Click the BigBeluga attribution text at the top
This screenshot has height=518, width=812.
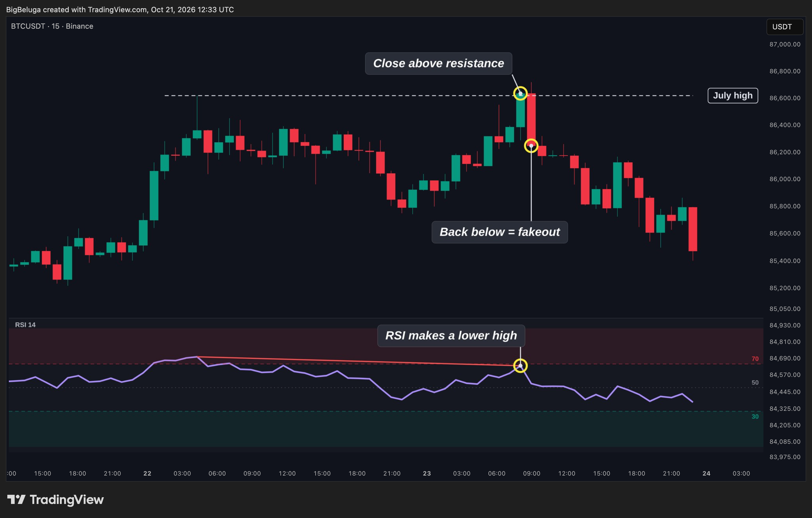point(120,9)
